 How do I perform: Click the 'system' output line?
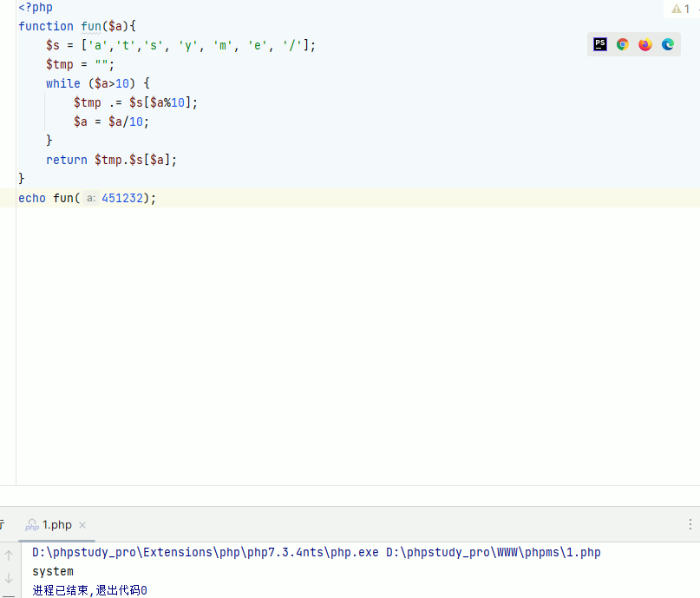53,572
